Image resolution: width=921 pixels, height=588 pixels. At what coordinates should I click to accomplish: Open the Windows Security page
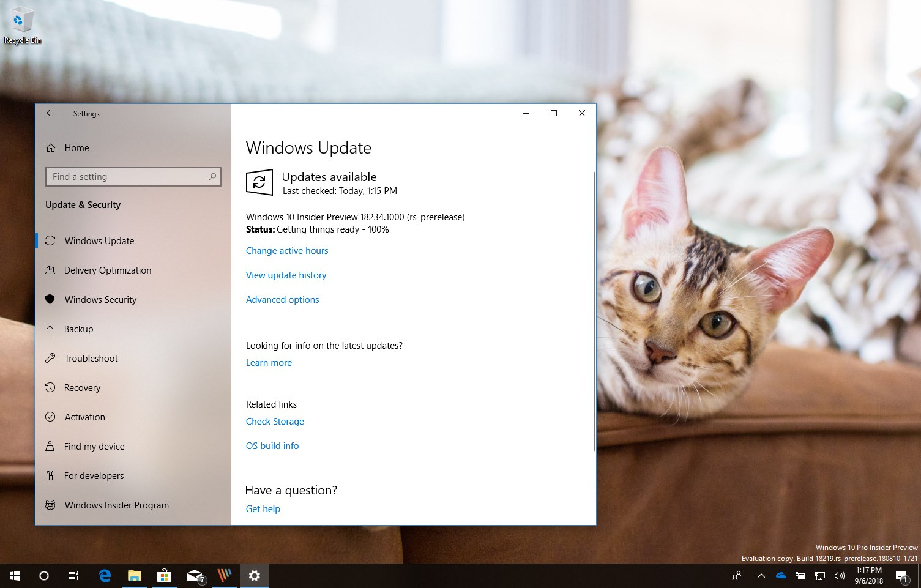(133, 300)
